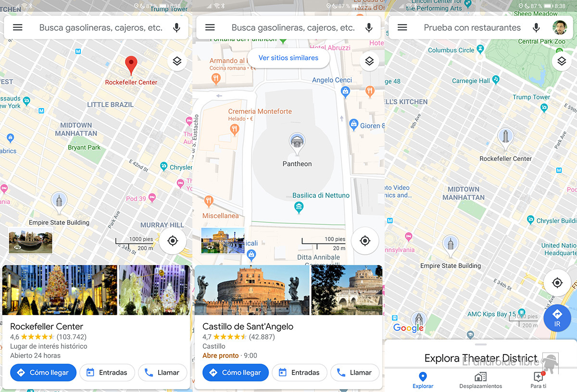Focus the Prueba con restaurantes search field
This screenshot has width=577, height=392.
(x=472, y=28)
